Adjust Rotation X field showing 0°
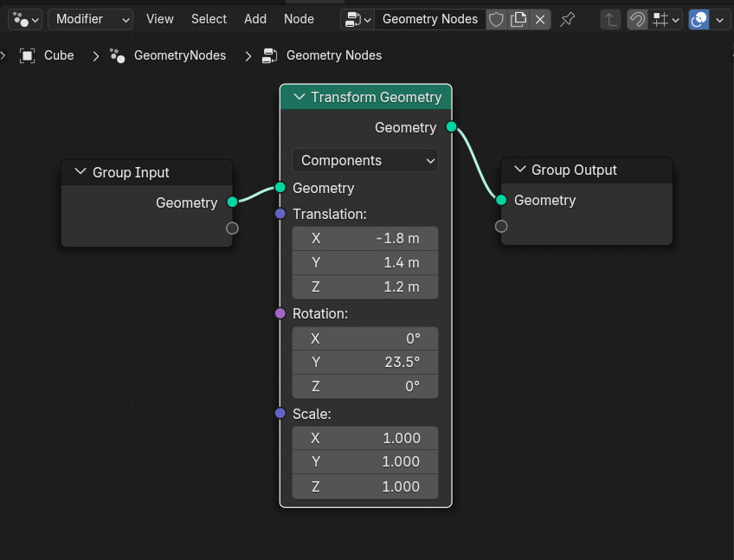The height and width of the screenshot is (560, 734). 365,338
